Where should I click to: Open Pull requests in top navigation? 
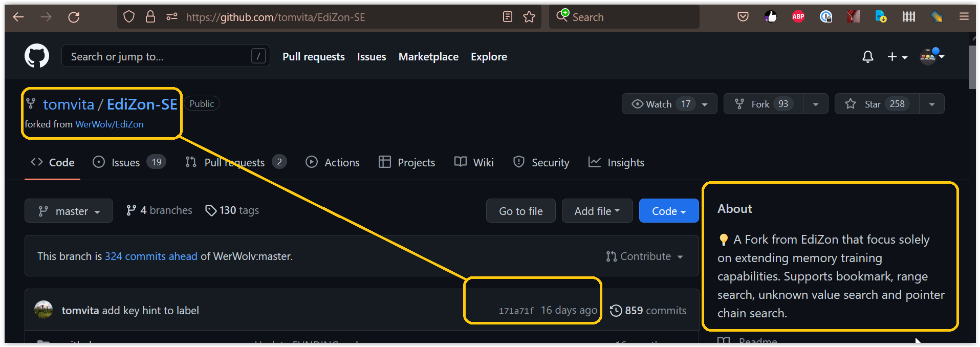[x=314, y=57]
